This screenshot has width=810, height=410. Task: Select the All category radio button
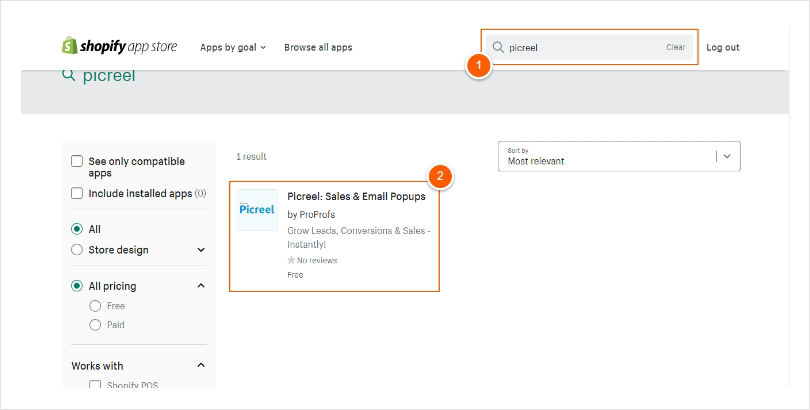coord(77,229)
